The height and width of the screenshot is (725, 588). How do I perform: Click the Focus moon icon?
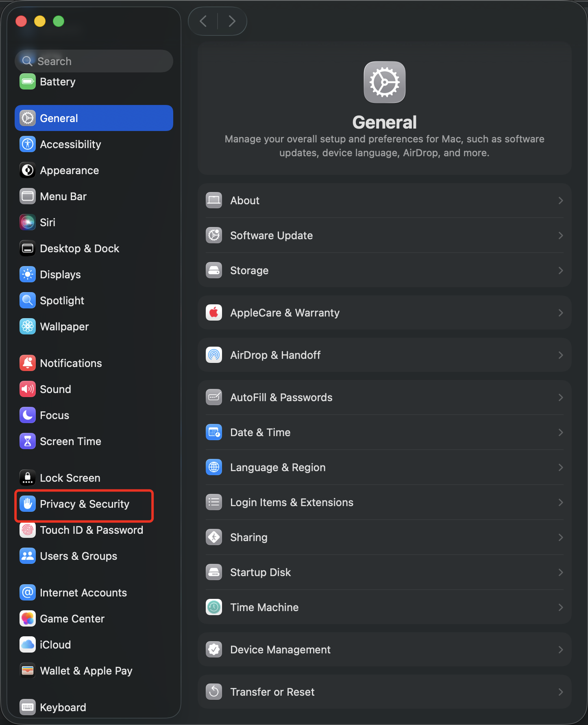point(28,415)
